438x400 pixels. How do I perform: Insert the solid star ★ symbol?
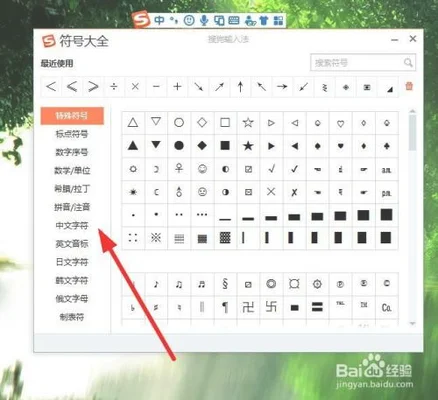pos(248,146)
